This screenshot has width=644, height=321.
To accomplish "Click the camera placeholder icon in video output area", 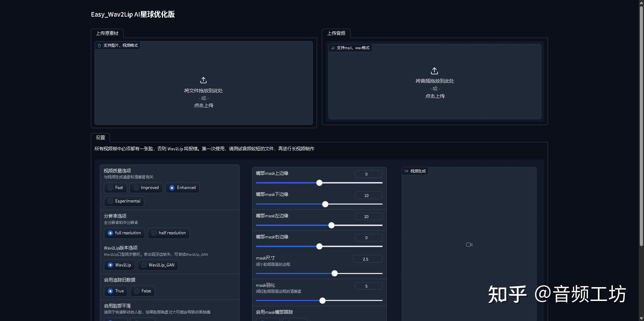I will pyautogui.click(x=469, y=244).
